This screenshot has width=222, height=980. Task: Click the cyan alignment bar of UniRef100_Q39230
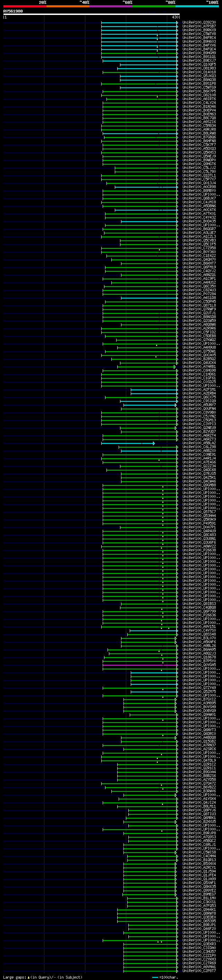[140, 23]
